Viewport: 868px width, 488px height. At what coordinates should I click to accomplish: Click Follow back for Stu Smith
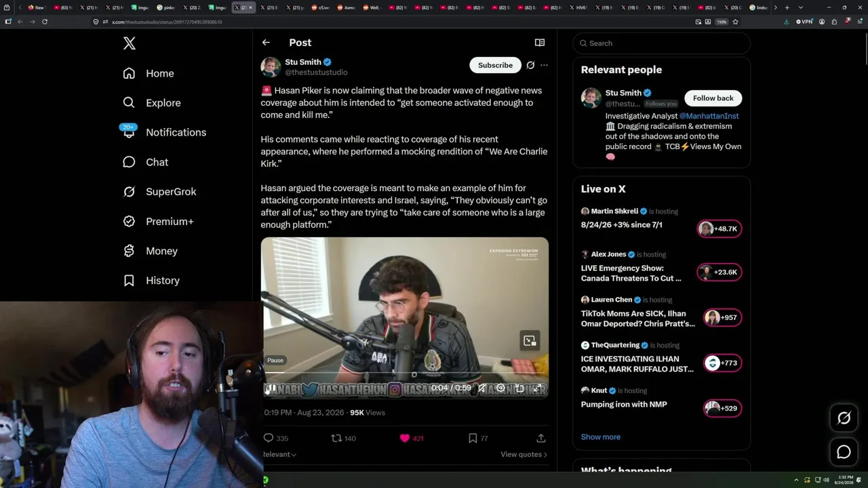coord(713,98)
